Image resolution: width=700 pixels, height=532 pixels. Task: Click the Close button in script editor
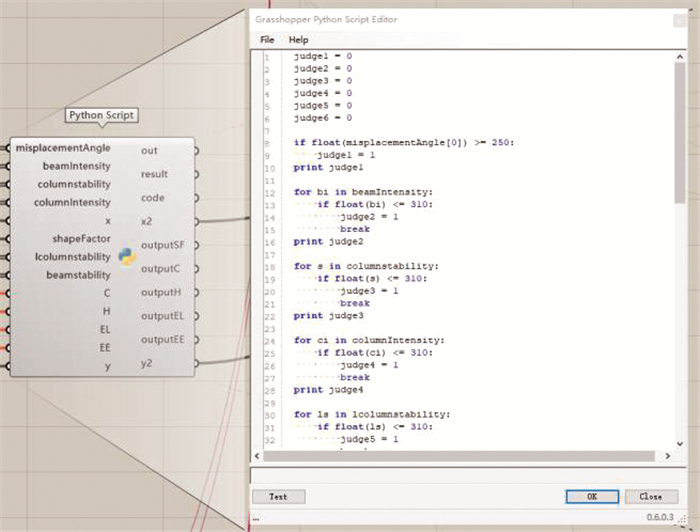pos(650,496)
